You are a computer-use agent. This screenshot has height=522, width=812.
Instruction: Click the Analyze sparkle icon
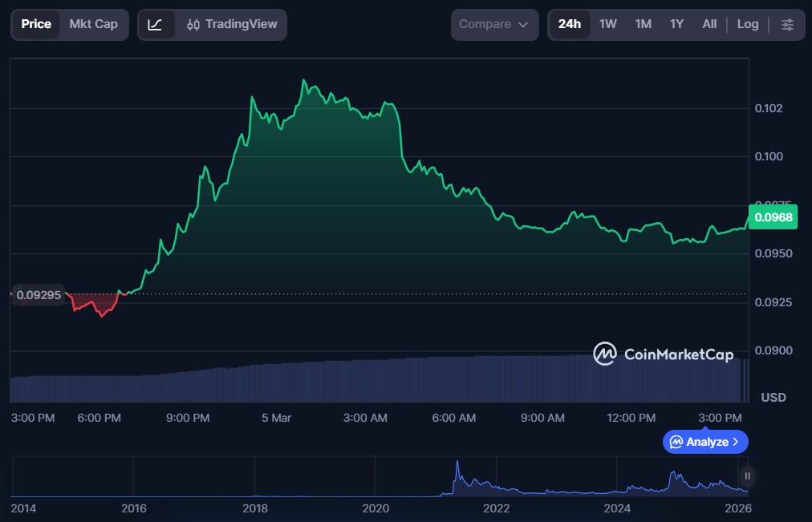point(676,442)
